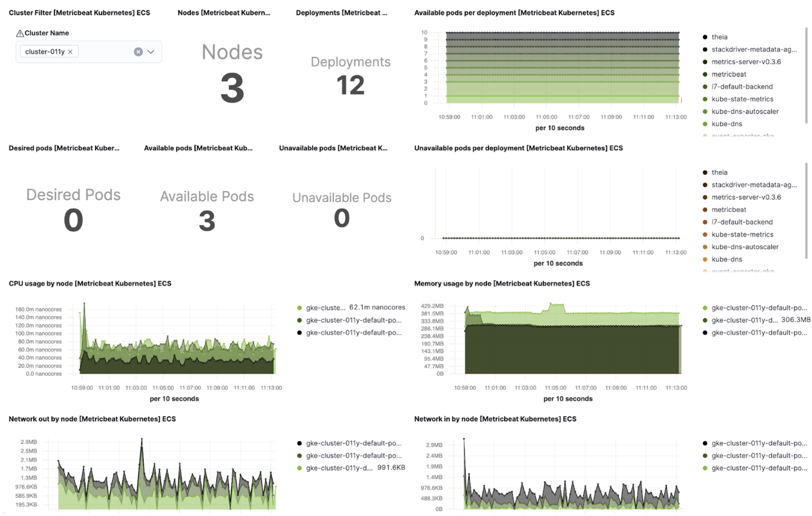Open the Cluster Name filter dropdown chevron
The image size is (812, 516).
tap(151, 52)
